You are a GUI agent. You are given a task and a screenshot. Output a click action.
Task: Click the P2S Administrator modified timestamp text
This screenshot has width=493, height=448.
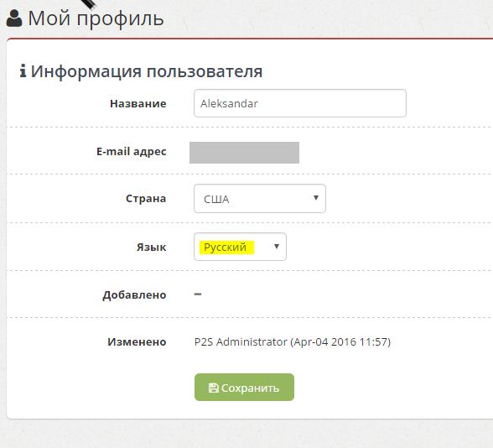(293, 342)
